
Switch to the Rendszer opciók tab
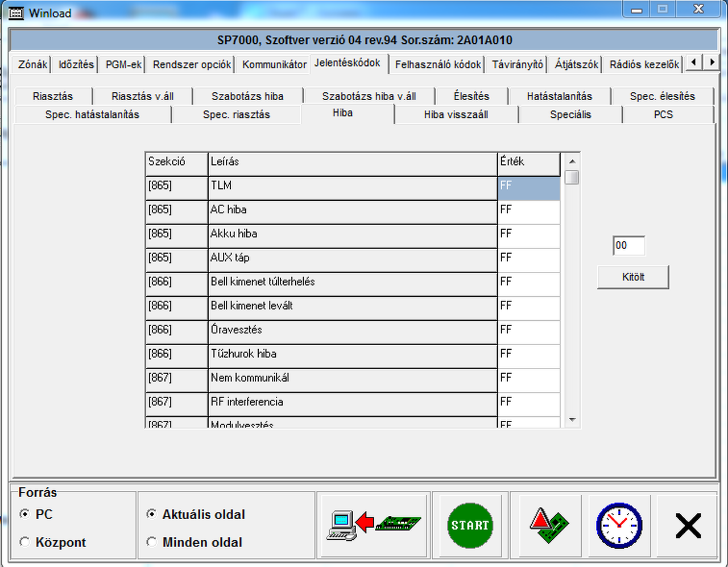pos(192,64)
